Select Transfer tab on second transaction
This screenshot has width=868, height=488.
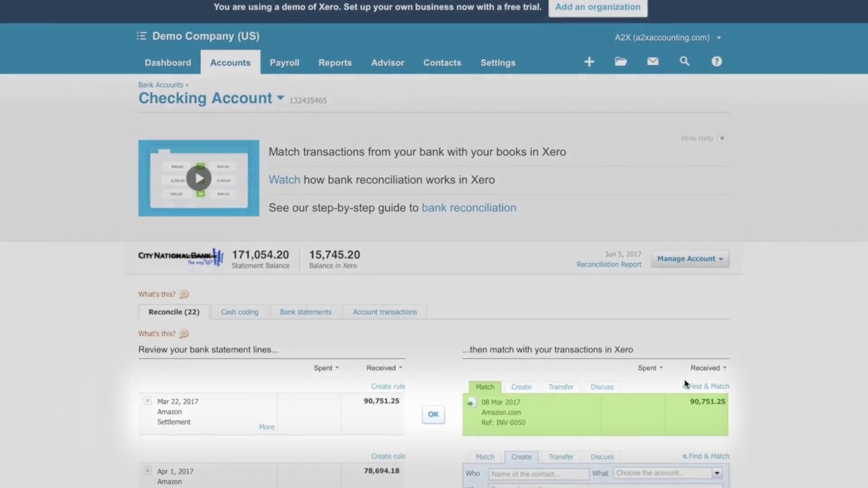[x=561, y=457]
